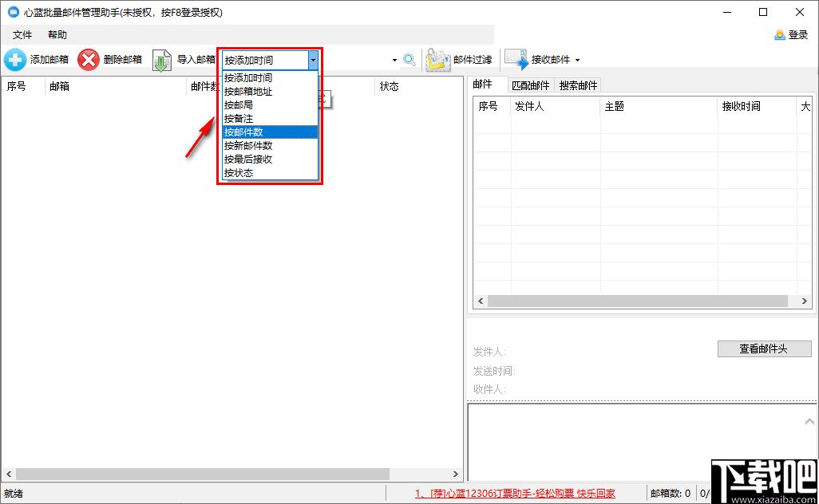This screenshot has width=819, height=504.
Task: Click the magnifier search icon
Action: point(409,60)
